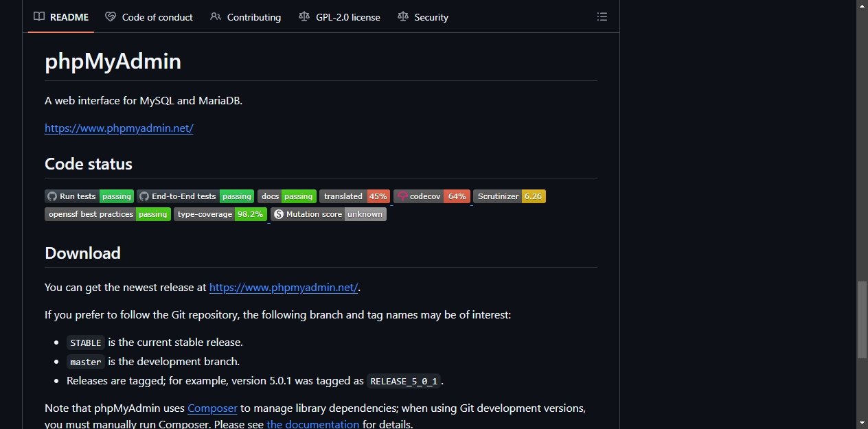Click the Mutation score unknown badge
Screen dimensions: 868x429
click(328, 214)
